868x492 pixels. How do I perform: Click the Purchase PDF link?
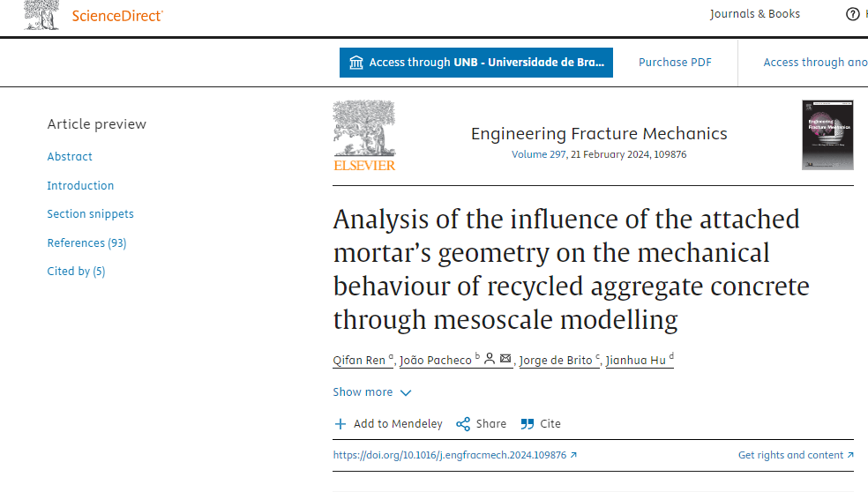[x=675, y=63]
